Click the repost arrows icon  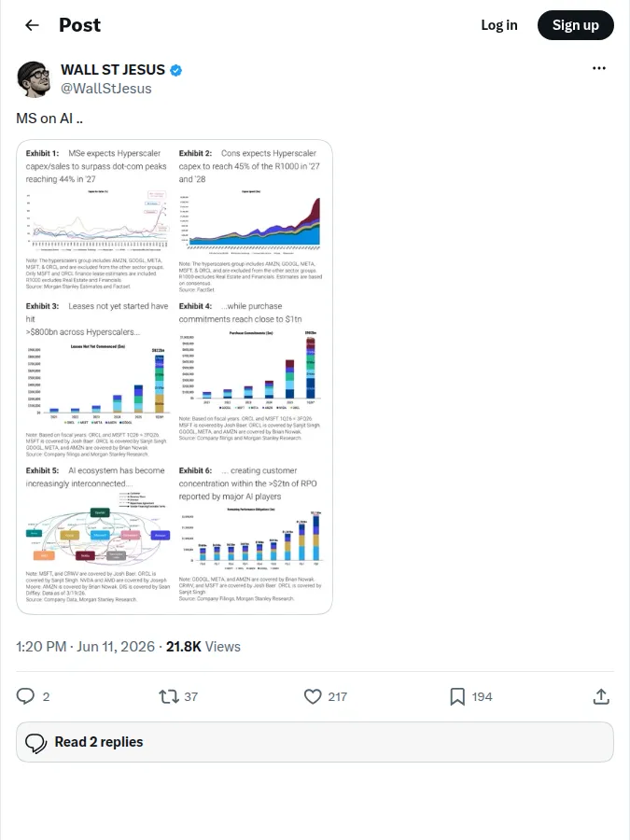click(x=169, y=696)
